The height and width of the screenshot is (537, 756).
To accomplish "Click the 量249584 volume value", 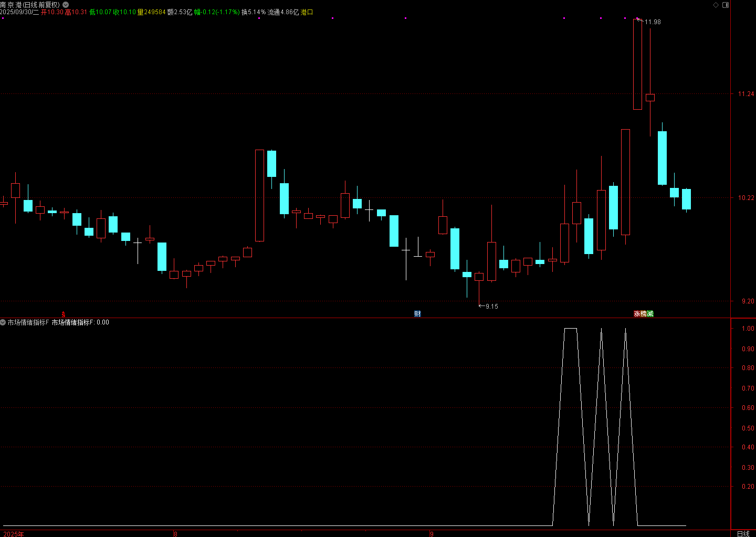I will [151, 12].
